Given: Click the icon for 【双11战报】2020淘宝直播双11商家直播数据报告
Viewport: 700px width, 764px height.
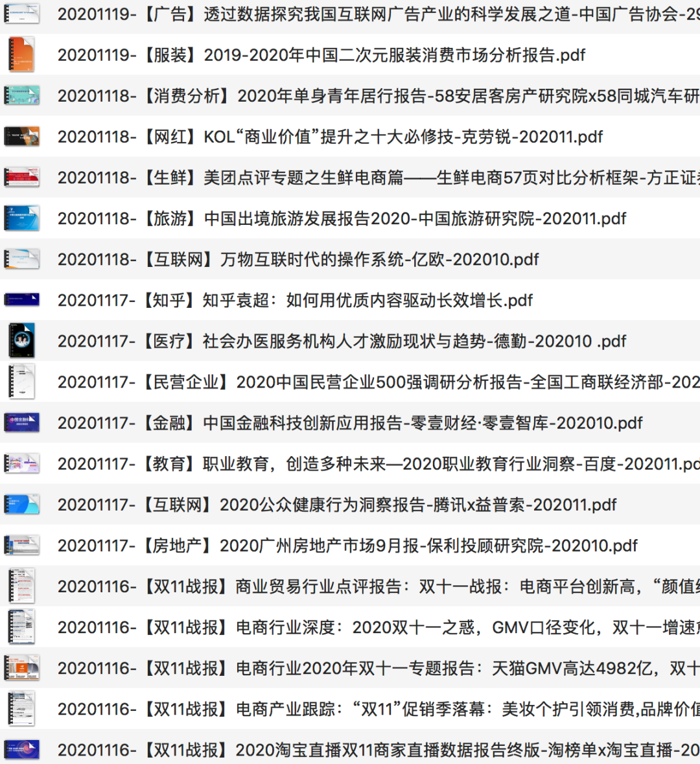Looking at the screenshot, I should coord(21,750).
